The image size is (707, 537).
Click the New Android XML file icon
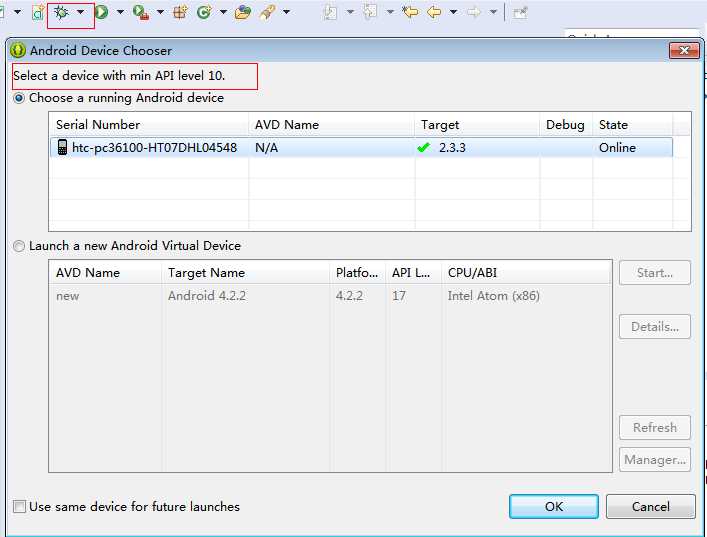[x=38, y=13]
